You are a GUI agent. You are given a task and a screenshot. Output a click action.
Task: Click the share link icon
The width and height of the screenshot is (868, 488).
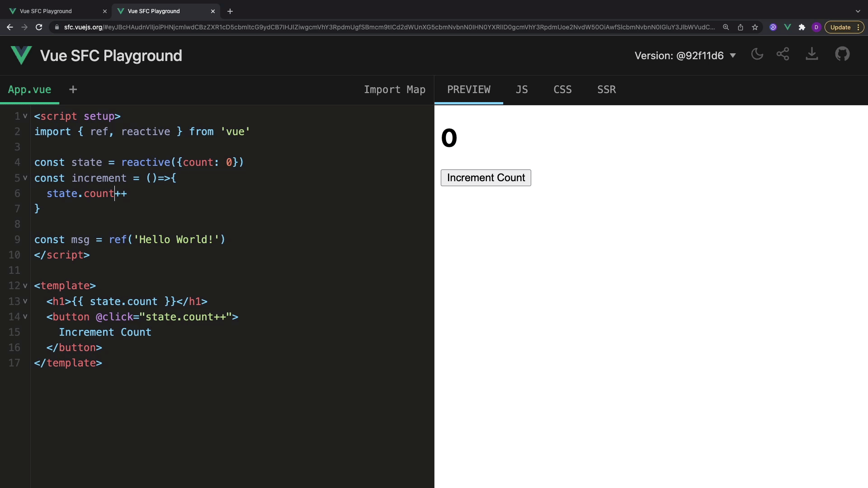point(783,55)
